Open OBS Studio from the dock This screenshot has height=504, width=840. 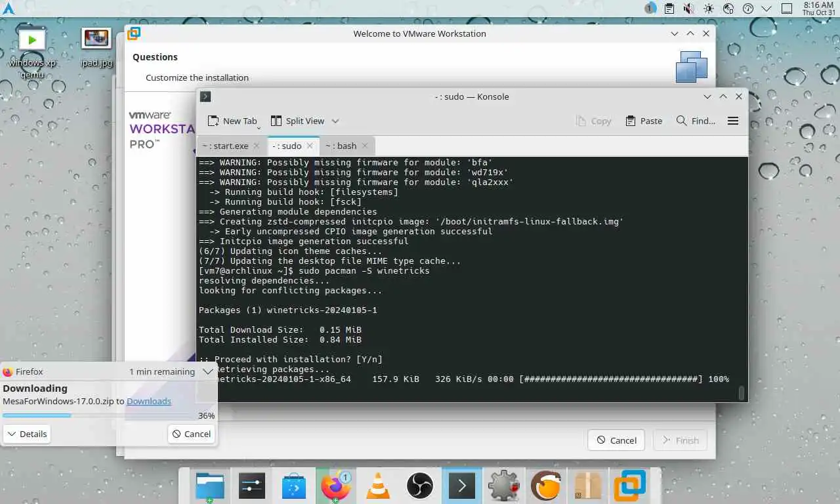pyautogui.click(x=420, y=486)
